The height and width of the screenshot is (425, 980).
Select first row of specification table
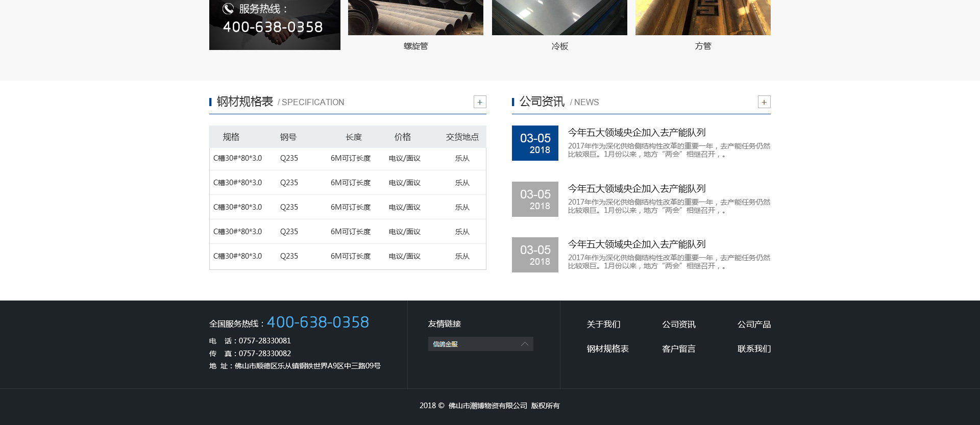347,158
